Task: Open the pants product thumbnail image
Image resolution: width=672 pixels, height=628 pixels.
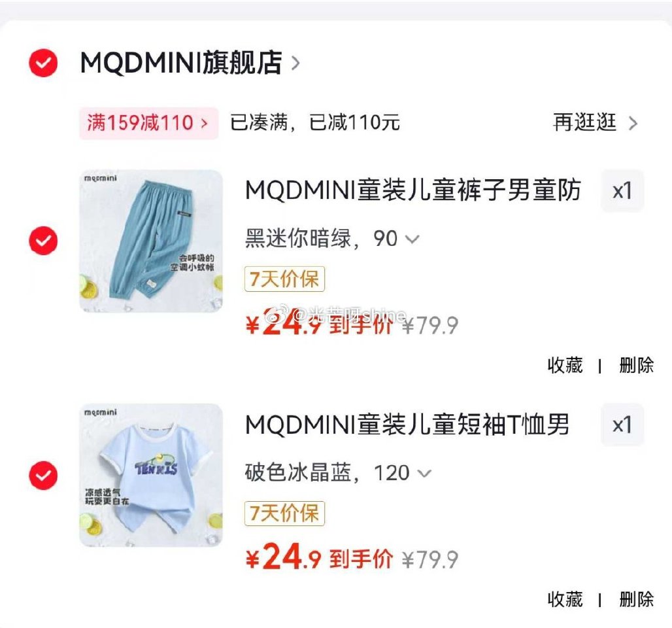Action: (151, 241)
